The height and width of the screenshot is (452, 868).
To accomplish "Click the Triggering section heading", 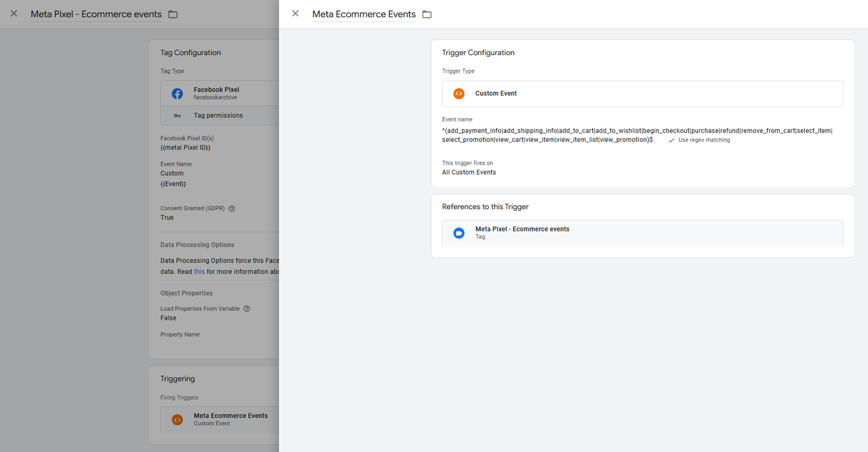I will (178, 379).
